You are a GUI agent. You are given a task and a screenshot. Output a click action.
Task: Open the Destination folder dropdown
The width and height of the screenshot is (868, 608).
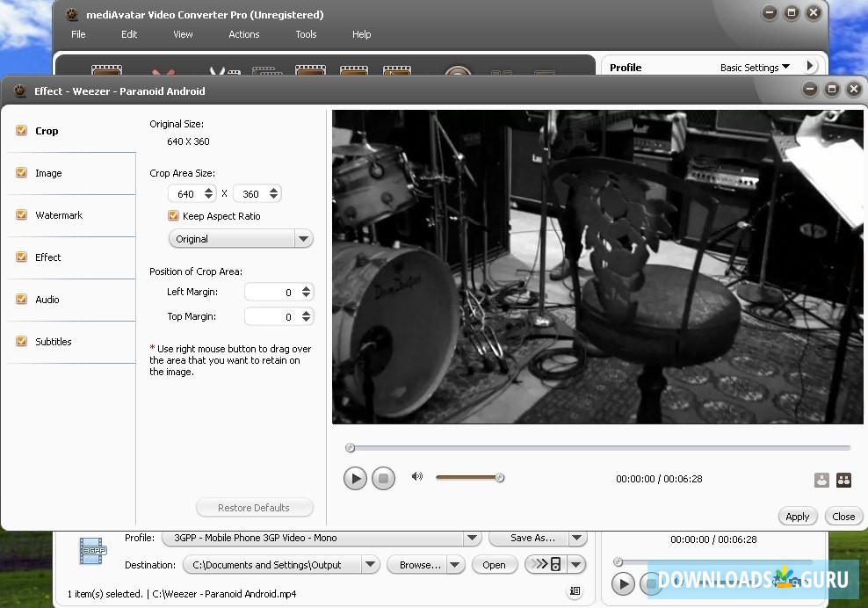370,565
